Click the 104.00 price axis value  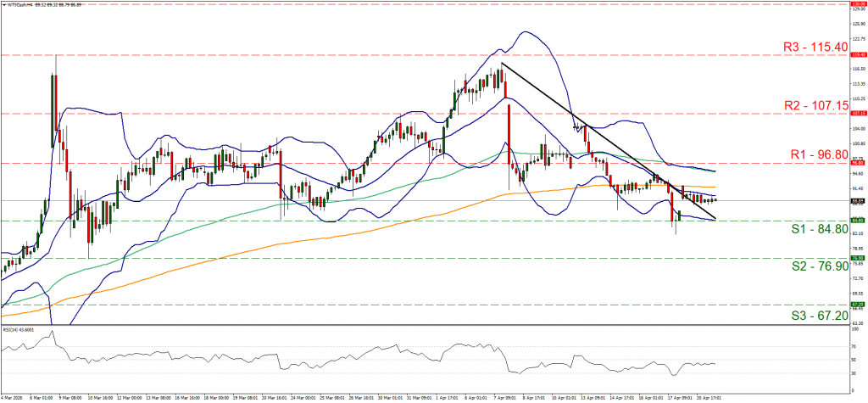[x=859, y=129]
